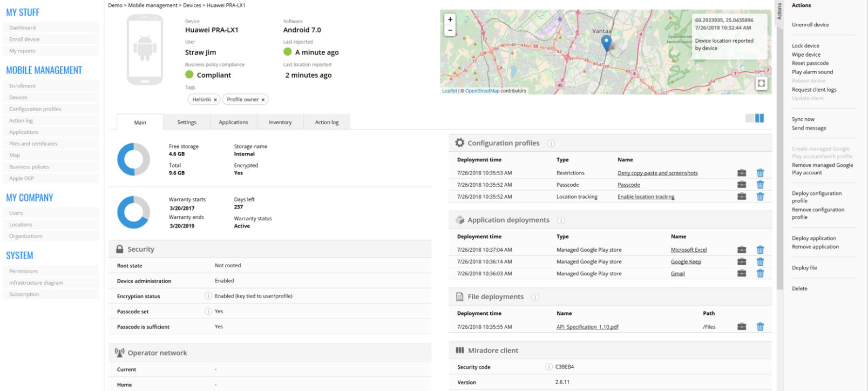Open the Deny copy-paste and screenshots link

(x=657, y=173)
